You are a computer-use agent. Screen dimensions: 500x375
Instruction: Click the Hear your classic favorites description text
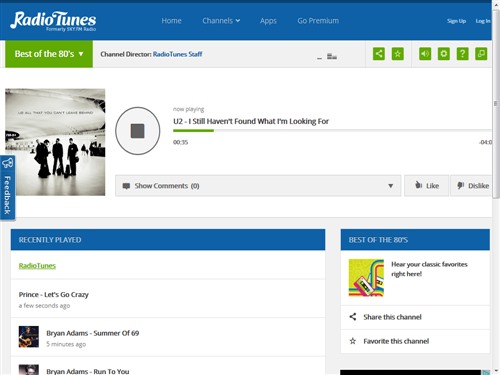[429, 269]
